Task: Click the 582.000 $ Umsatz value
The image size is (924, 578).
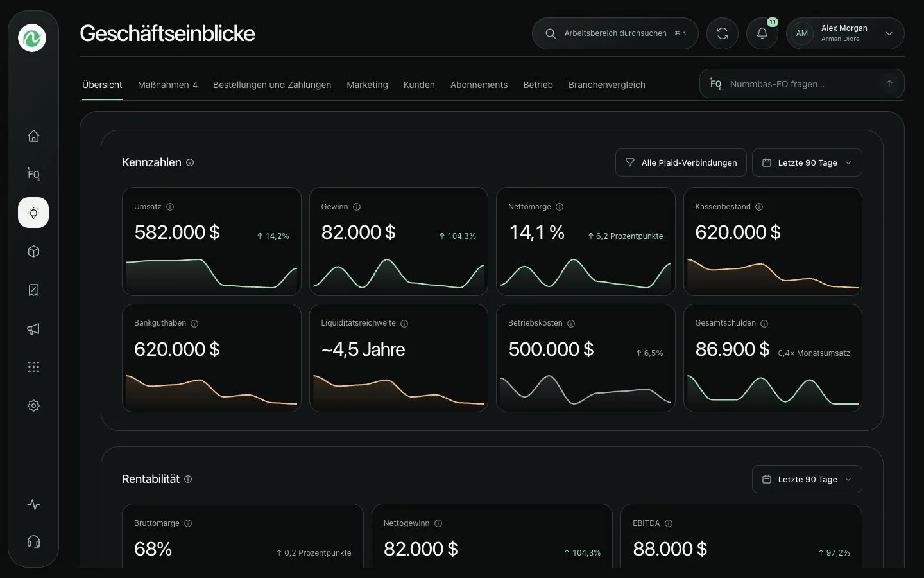Action: tap(176, 232)
